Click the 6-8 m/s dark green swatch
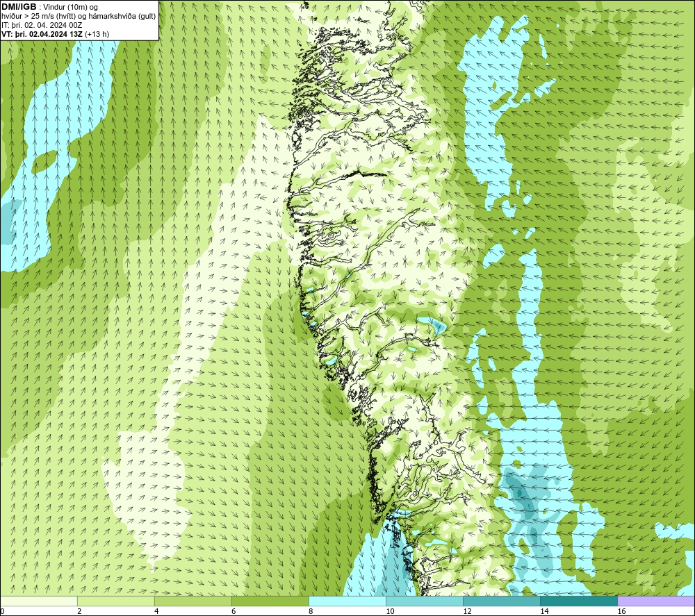The height and width of the screenshot is (616, 695). [270, 601]
